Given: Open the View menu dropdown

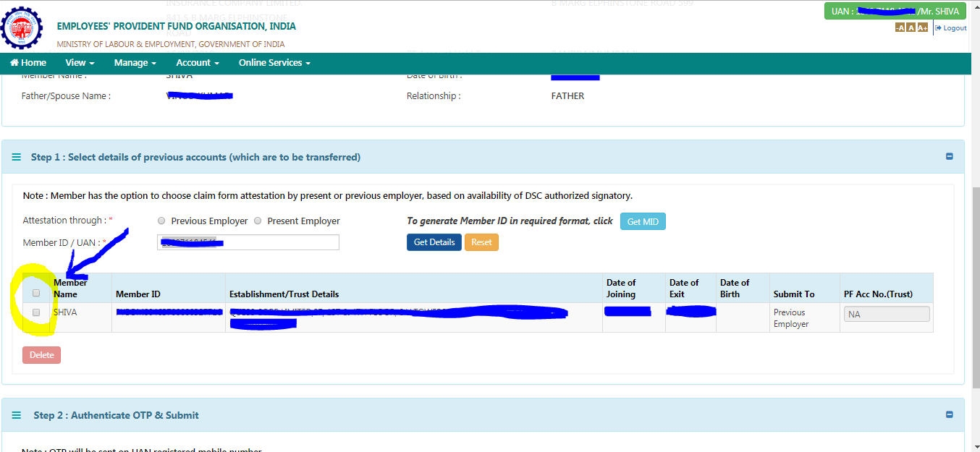Looking at the screenshot, I should pyautogui.click(x=79, y=63).
